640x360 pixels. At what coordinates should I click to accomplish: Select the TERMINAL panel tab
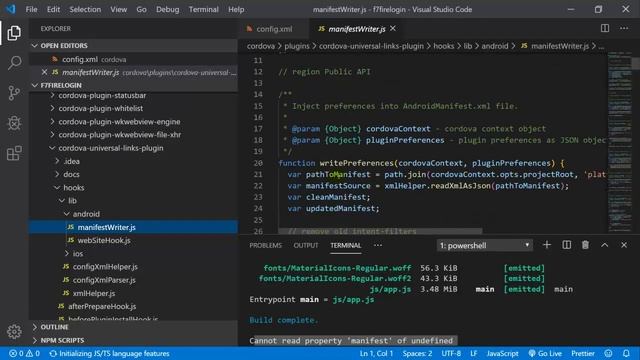point(345,245)
